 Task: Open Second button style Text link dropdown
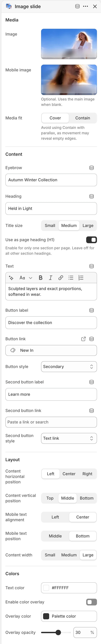69,438
